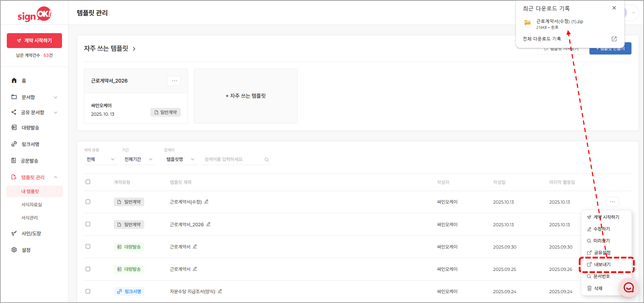
Task: Open 서식자료실 in the sidebar
Action: 32,204
